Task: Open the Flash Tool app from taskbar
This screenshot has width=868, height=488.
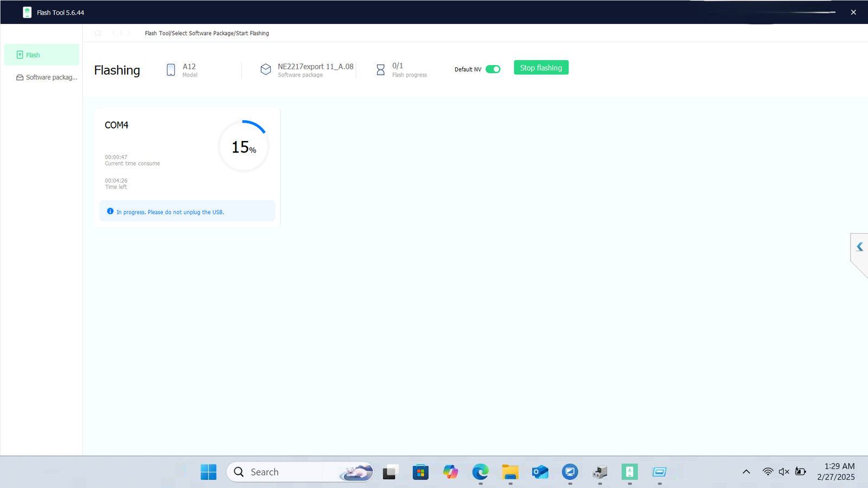Action: coord(629,472)
